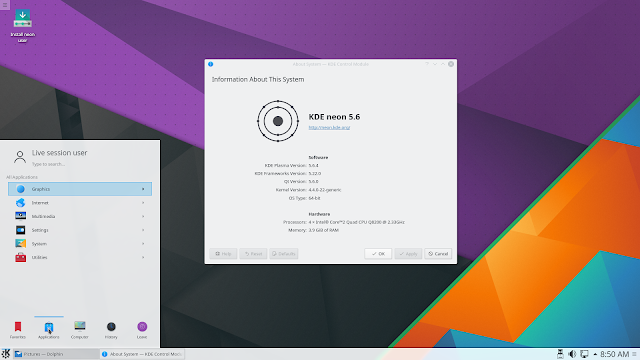Expand the Multimedia category
640x360 pixels.
click(x=80, y=216)
